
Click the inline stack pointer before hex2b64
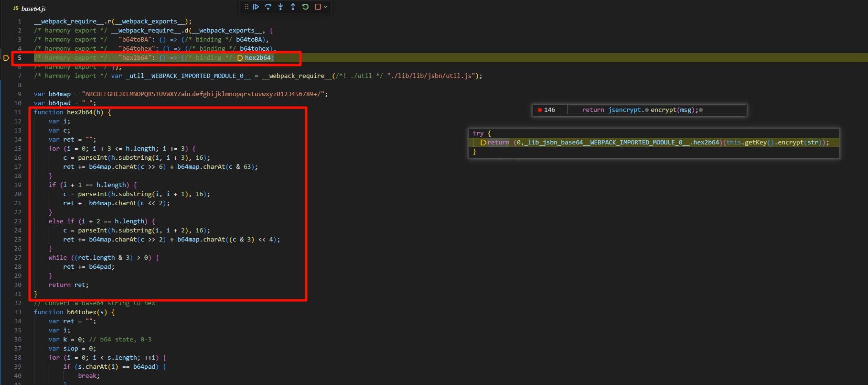pyautogui.click(x=240, y=58)
